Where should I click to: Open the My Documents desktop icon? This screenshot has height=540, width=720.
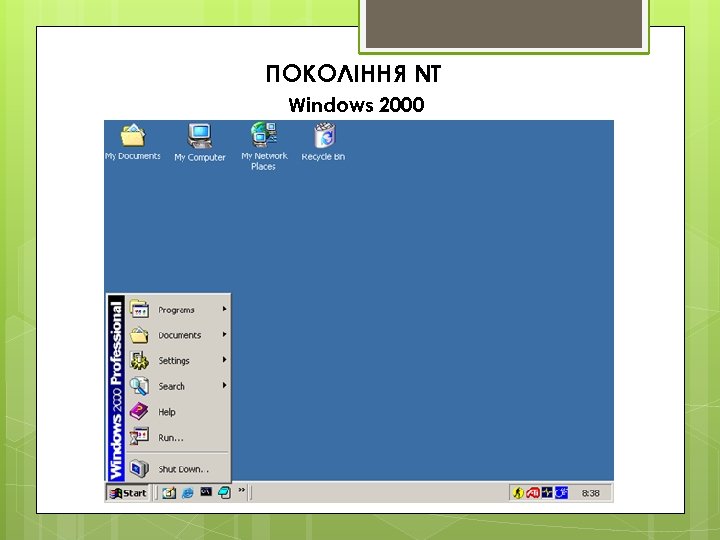(x=133, y=142)
